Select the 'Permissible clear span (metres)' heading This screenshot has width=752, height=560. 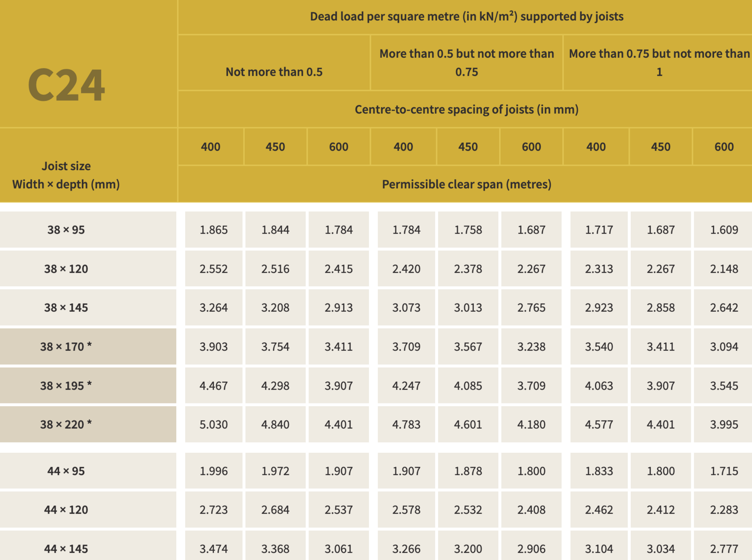tap(466, 184)
